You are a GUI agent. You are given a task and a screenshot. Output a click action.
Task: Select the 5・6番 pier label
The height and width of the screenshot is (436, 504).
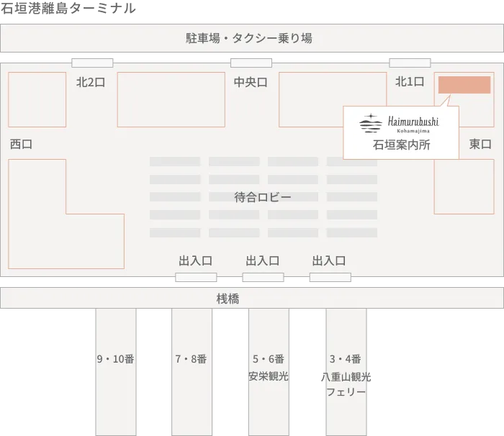pos(269,359)
